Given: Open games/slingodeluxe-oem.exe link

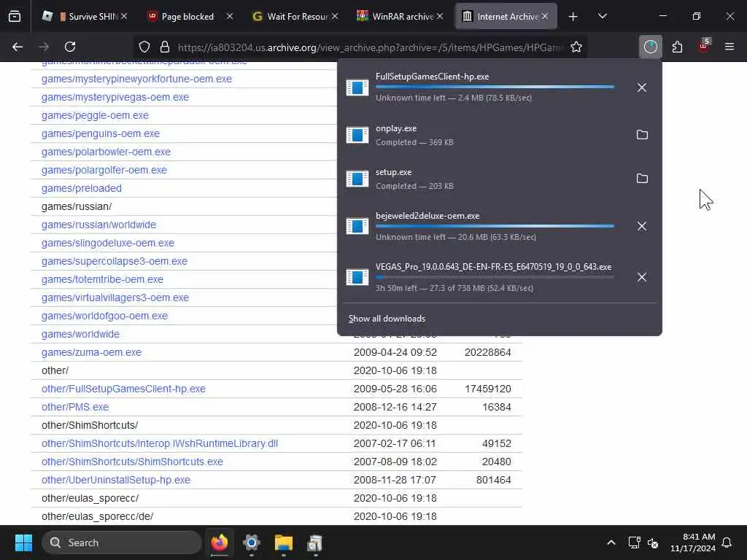Looking at the screenshot, I should pos(108,243).
